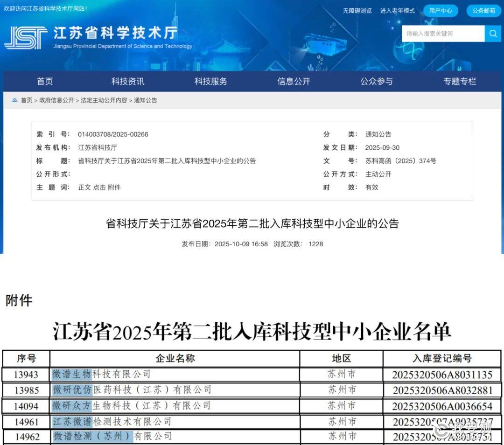The width and height of the screenshot is (504, 445).
Task: Click serial number 14962
Action: point(28,437)
